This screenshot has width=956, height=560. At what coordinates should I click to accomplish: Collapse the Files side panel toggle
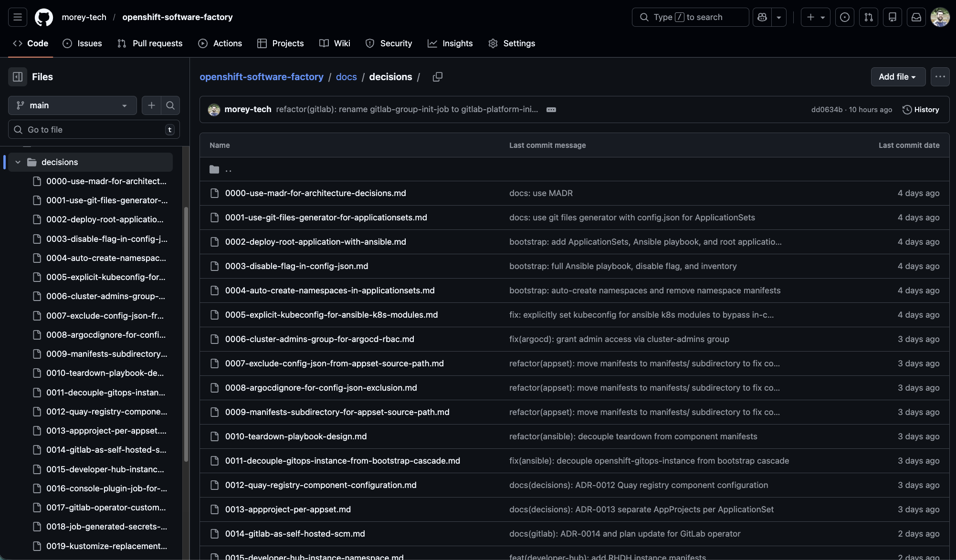17,76
